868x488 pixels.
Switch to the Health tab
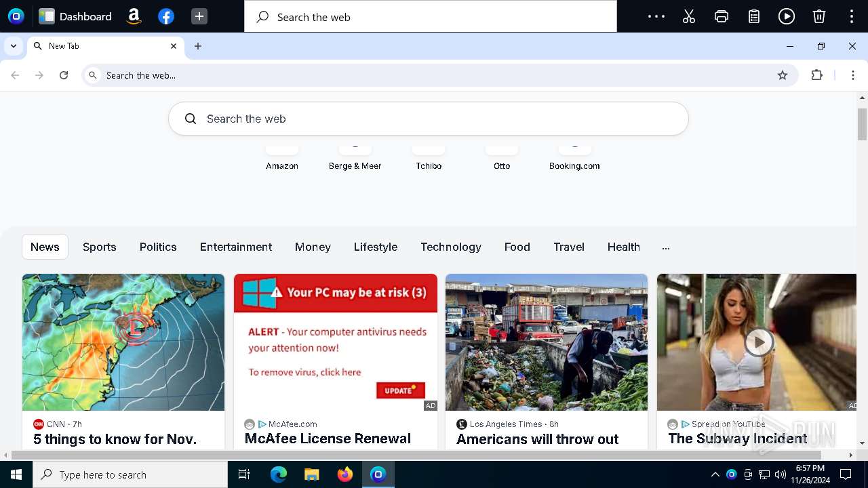[624, 247]
